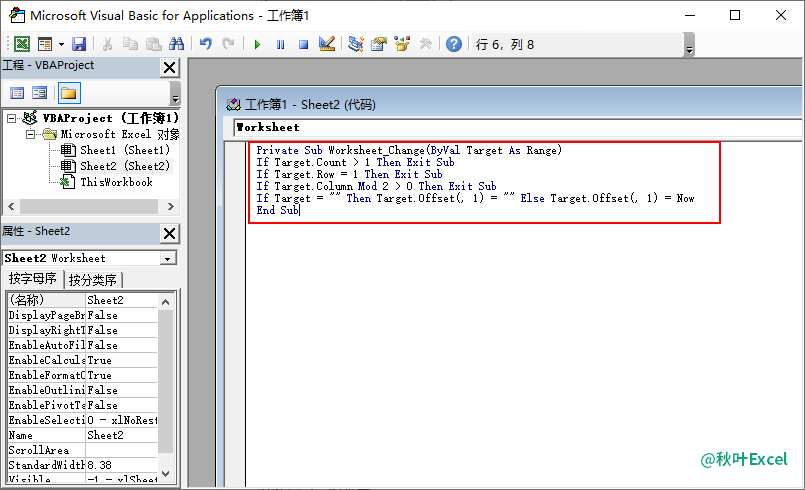Select the EnableFormatConditionsCalculation True value
The image size is (805, 490).
121,375
